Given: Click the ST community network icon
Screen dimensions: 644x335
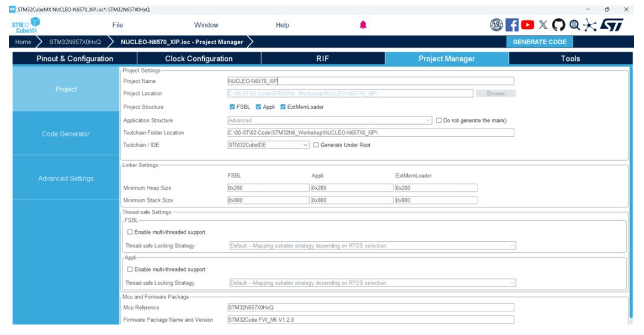Looking at the screenshot, I should coord(590,25).
